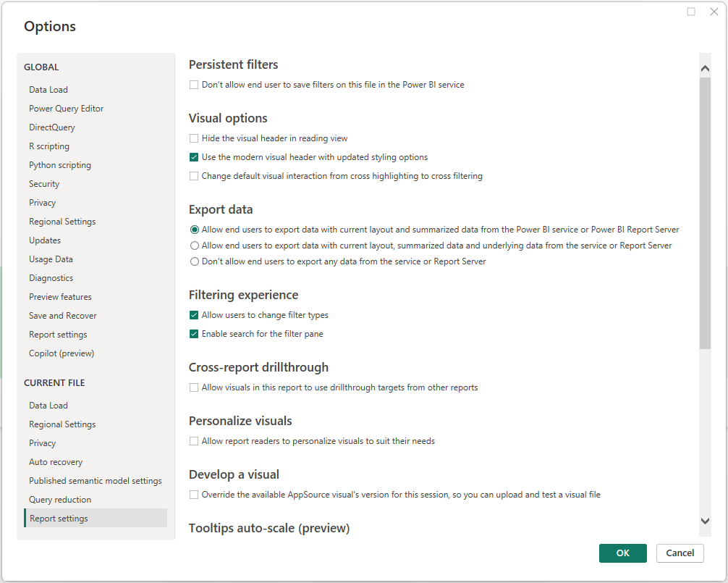Enable cross-report drillthrough targets checkbox

194,387
